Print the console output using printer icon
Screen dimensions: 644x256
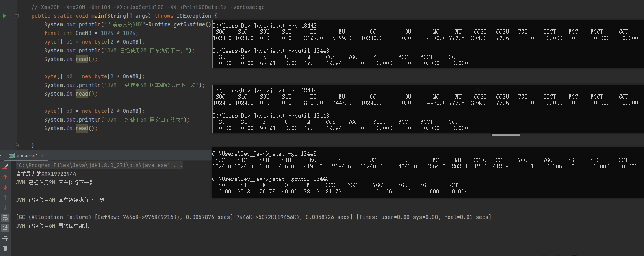[x=5, y=238]
